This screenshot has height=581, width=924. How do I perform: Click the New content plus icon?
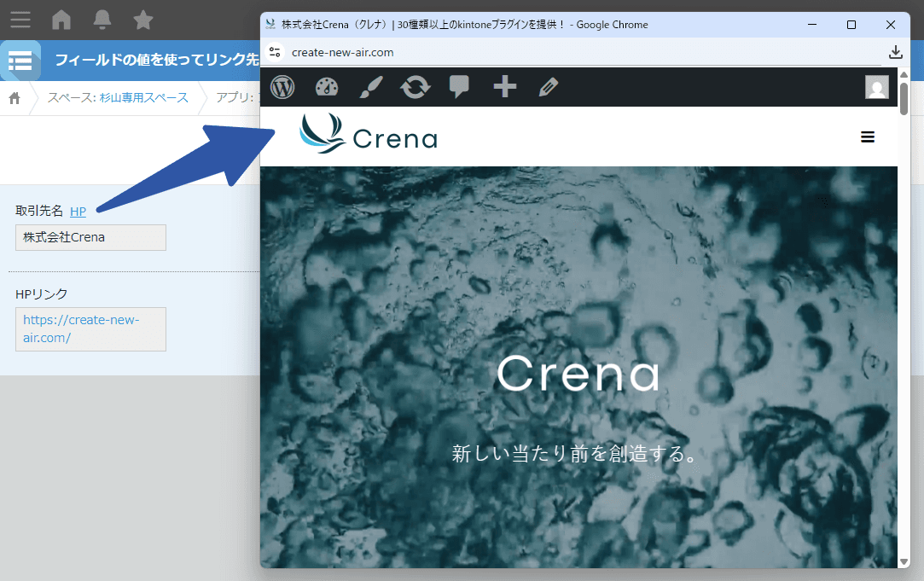click(505, 87)
